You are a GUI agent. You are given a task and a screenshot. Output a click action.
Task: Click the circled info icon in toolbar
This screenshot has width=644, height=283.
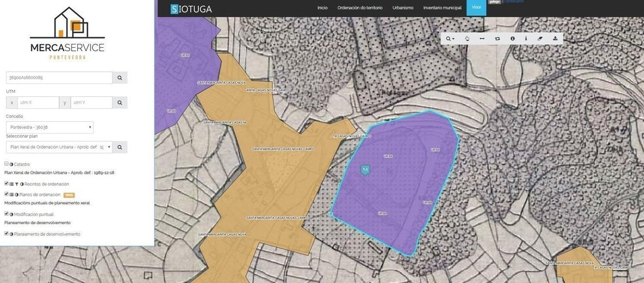[x=512, y=39]
